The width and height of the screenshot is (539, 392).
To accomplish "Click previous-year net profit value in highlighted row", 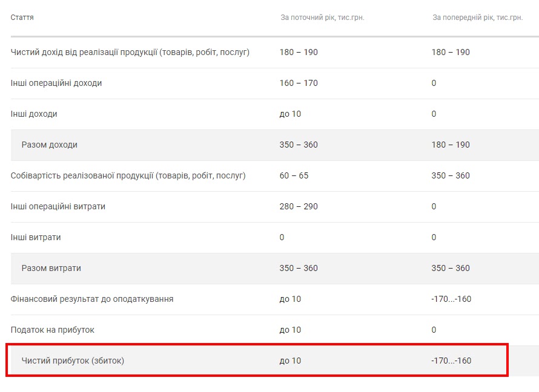I will coord(451,361).
